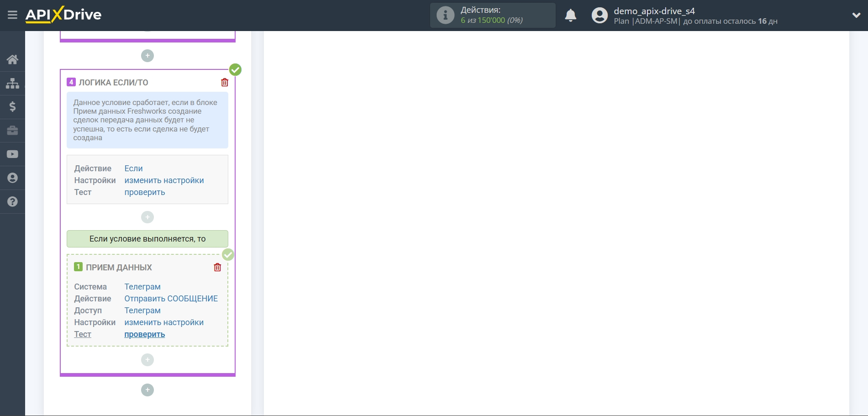This screenshot has height=416, width=868.
Task: Click изменить настройки in logic block
Action: (164, 180)
